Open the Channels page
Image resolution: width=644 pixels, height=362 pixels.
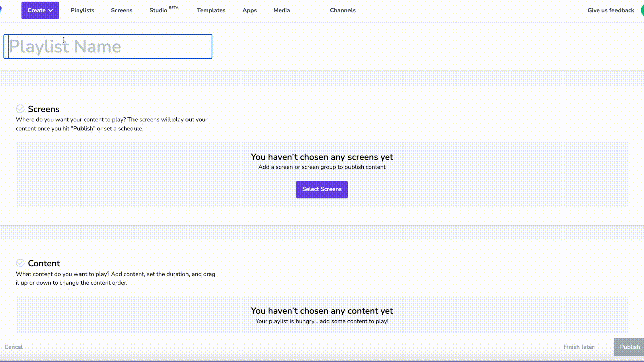pyautogui.click(x=342, y=10)
